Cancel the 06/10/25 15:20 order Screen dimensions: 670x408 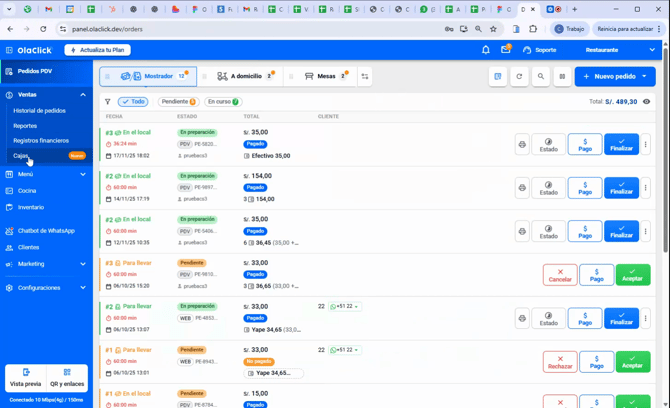tap(560, 275)
